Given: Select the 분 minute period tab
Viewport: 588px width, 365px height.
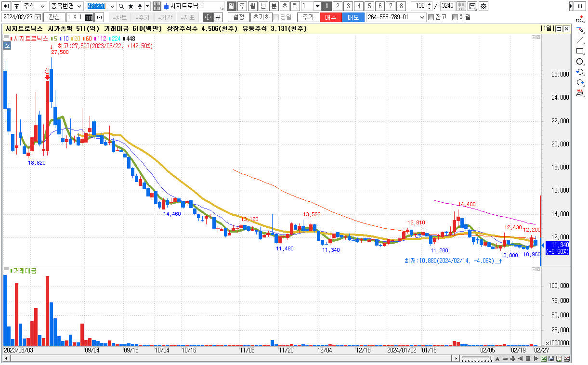Looking at the screenshot, I should coord(274,6).
